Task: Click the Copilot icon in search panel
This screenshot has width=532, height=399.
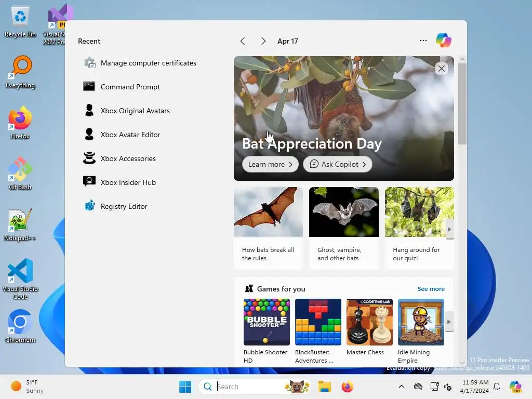Action: click(444, 41)
